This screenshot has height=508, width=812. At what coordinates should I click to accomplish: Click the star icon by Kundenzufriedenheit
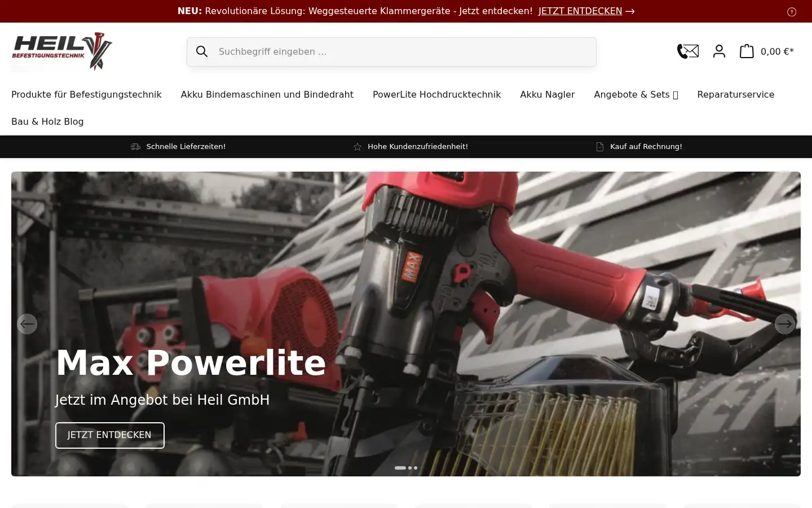pyautogui.click(x=358, y=147)
